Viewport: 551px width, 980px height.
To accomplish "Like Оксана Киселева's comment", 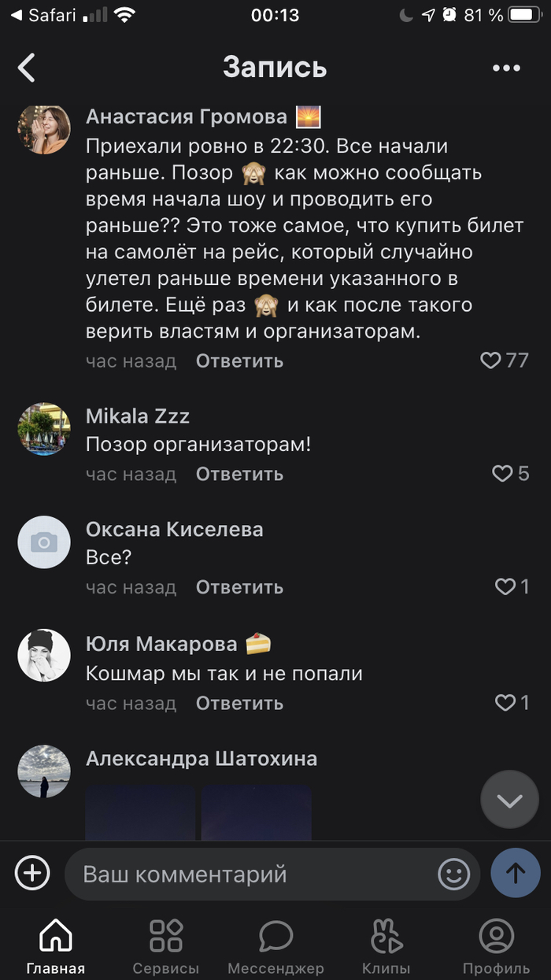I will (x=505, y=586).
